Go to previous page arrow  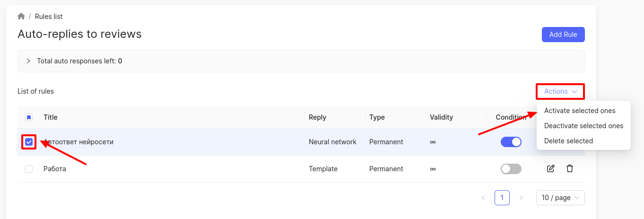pos(483,198)
